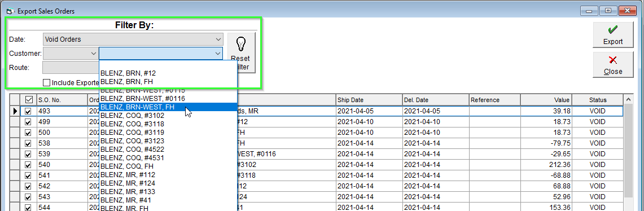The image size is (644, 211).
Task: Toggle the Include Exported checkbox
Action: 46,82
